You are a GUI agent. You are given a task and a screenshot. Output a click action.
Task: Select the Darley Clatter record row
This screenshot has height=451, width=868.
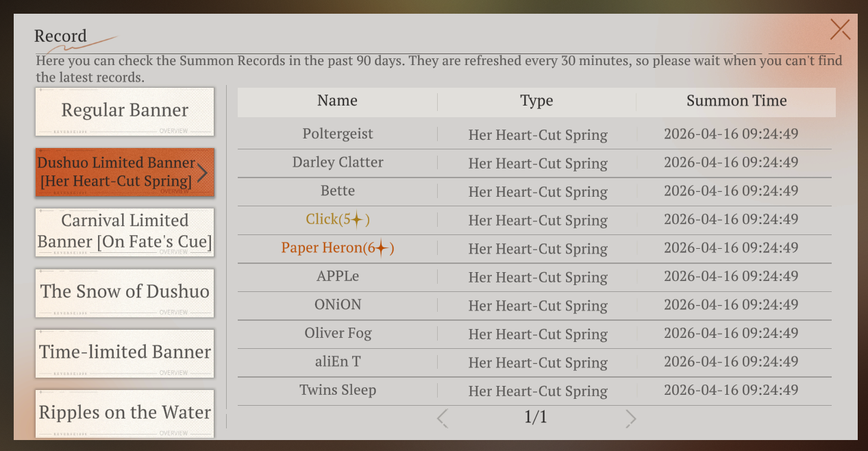(535, 163)
